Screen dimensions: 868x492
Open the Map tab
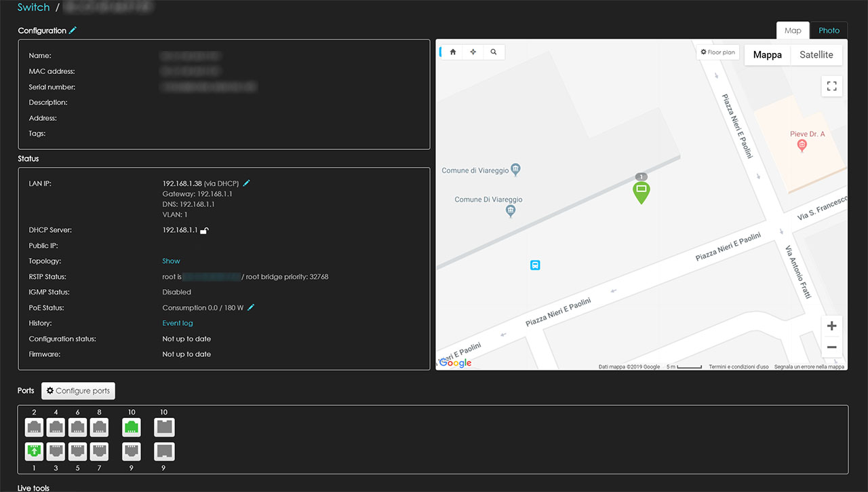[793, 31]
